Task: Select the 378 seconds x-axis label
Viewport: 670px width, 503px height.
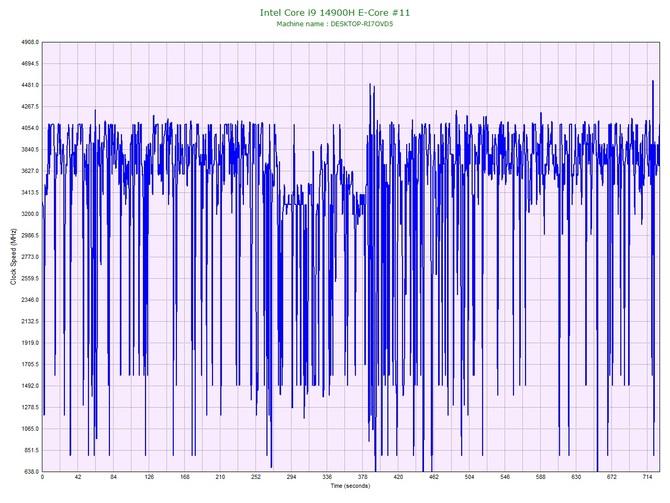Action: [362, 477]
